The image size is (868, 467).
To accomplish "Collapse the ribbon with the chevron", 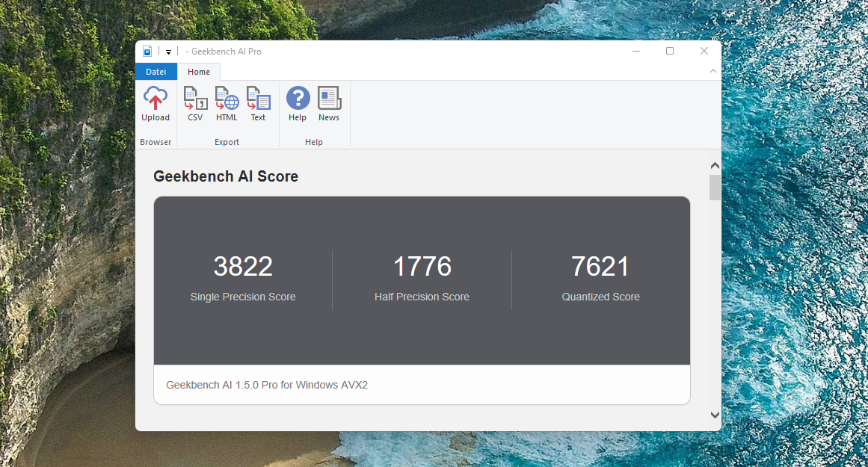I will [x=712, y=71].
